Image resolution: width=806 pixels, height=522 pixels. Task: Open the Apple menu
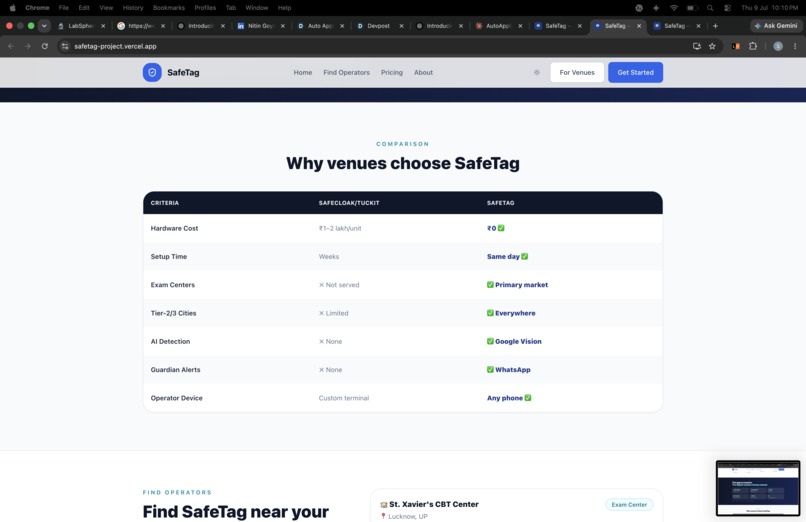pos(12,8)
